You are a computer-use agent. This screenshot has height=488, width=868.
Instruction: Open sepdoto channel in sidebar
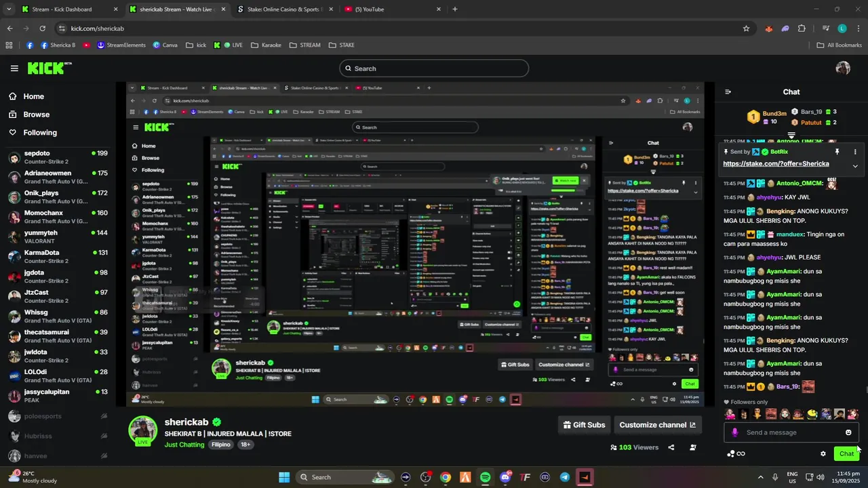point(58,157)
